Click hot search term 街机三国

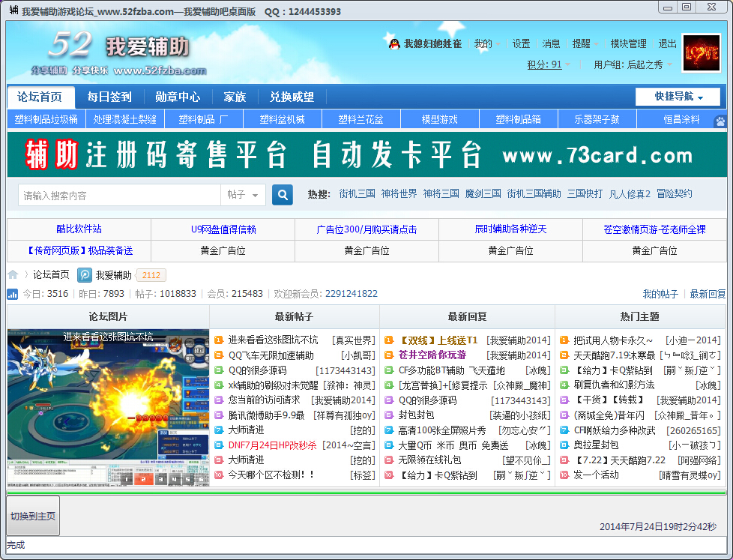pos(358,193)
